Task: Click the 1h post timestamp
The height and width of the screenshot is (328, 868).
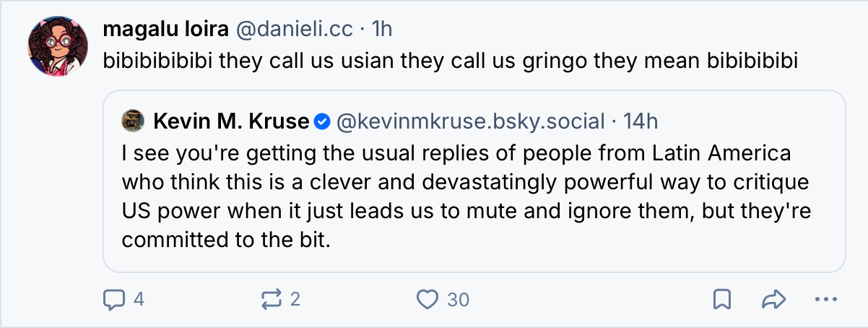Action: (381, 29)
